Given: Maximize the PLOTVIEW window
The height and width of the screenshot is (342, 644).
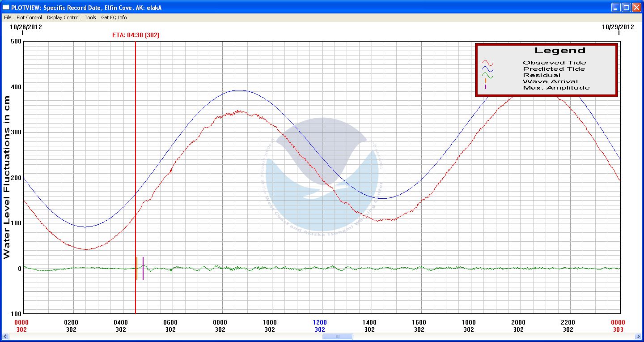Looking at the screenshot, I should 626,7.
